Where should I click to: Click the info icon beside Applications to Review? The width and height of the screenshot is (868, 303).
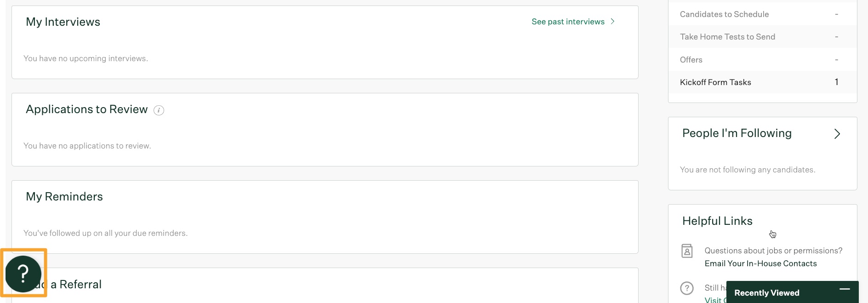[159, 110]
